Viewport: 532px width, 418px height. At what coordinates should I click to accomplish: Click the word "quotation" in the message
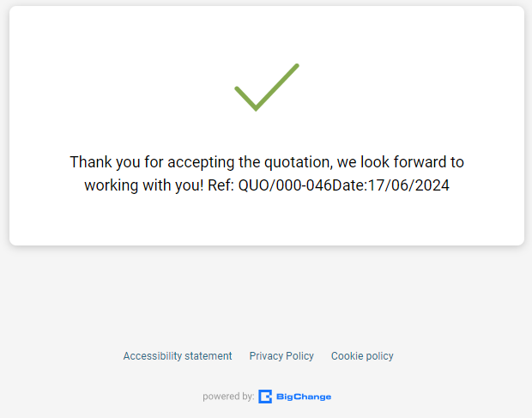(x=290, y=162)
